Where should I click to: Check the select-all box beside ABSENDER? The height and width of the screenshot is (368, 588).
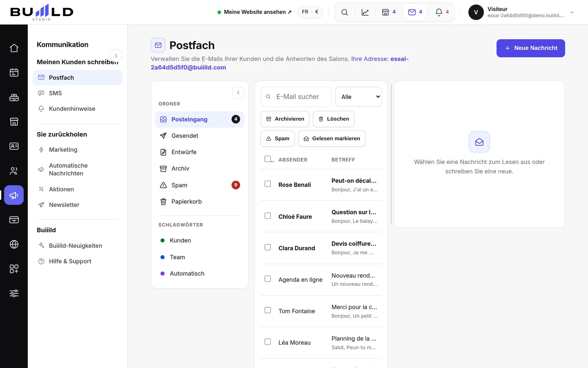pos(268,159)
